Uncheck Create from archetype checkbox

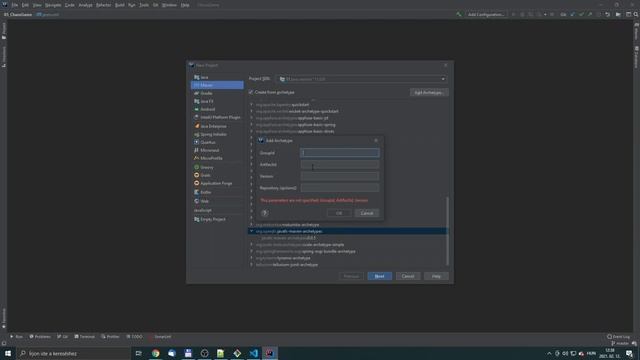251,92
